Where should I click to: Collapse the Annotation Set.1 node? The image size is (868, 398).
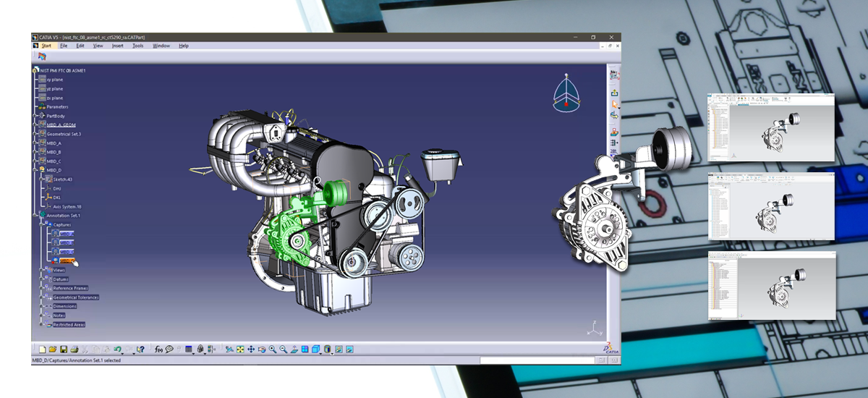pos(36,215)
